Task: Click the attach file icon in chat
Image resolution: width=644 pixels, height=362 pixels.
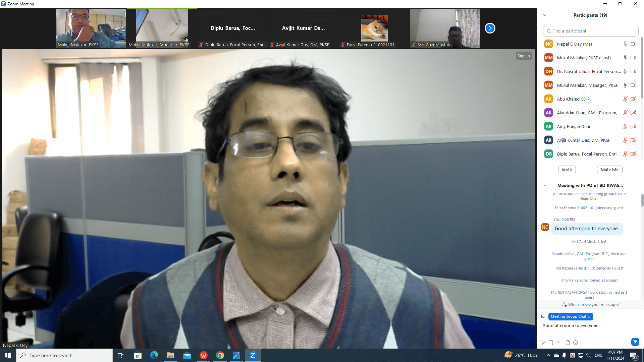Action: tap(568, 343)
